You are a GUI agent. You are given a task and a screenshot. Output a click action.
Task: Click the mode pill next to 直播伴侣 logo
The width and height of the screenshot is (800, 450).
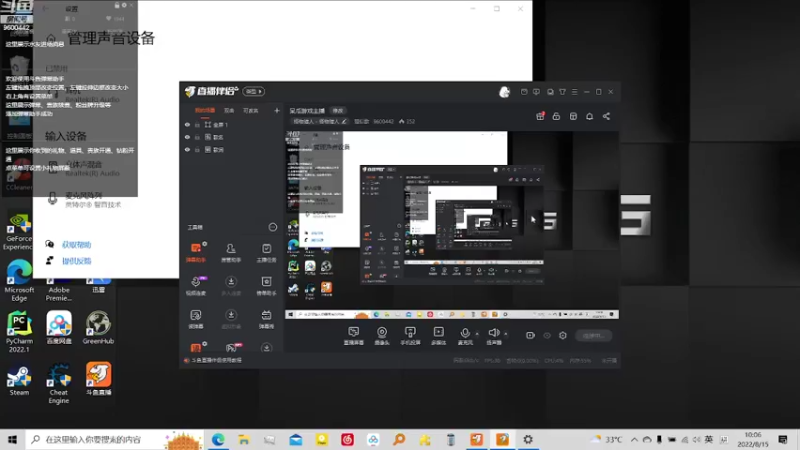click(x=254, y=91)
